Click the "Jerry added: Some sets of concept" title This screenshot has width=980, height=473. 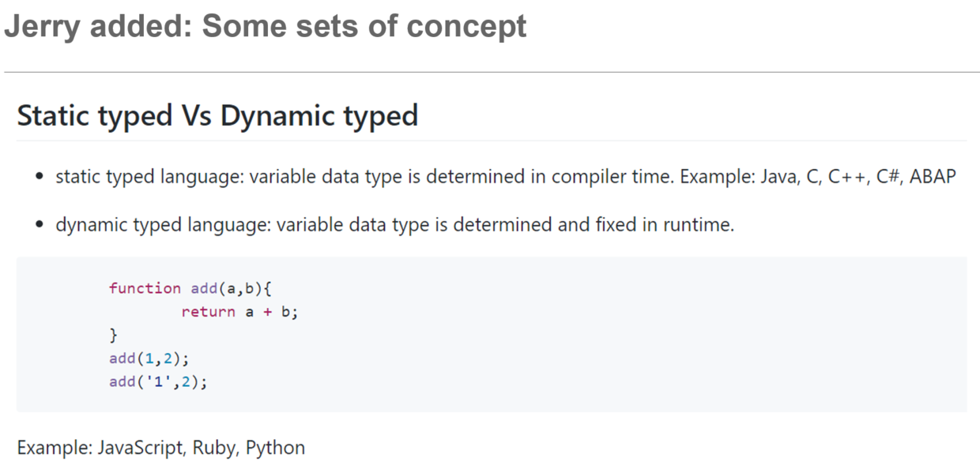[x=265, y=26]
